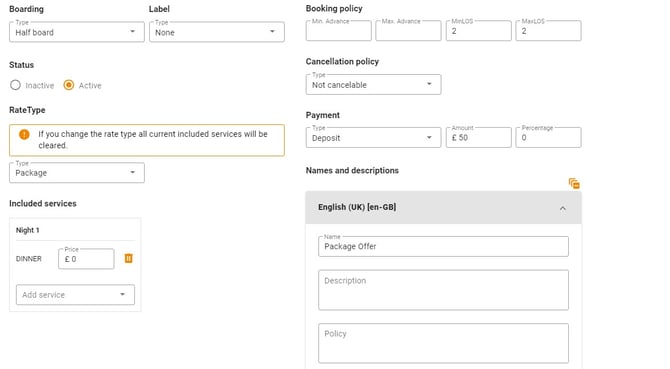Select the Inactive status radio button
The image size is (670, 369).
coord(15,85)
